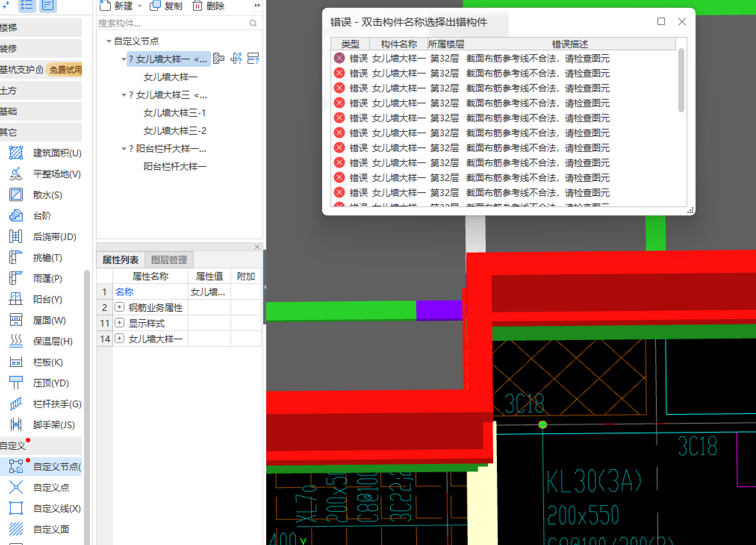Open the 基础 category
The width and height of the screenshot is (756, 545).
41,111
